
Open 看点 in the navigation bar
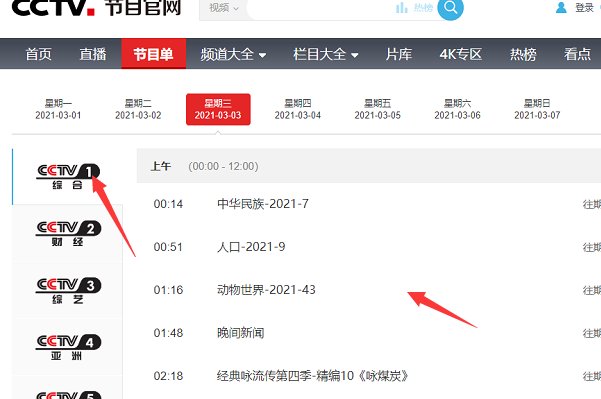coord(577,54)
